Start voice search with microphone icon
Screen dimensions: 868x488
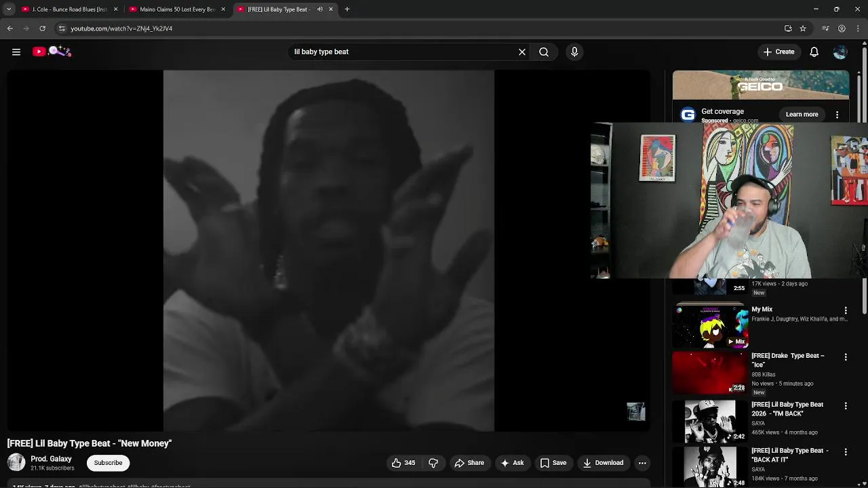[x=574, y=52]
